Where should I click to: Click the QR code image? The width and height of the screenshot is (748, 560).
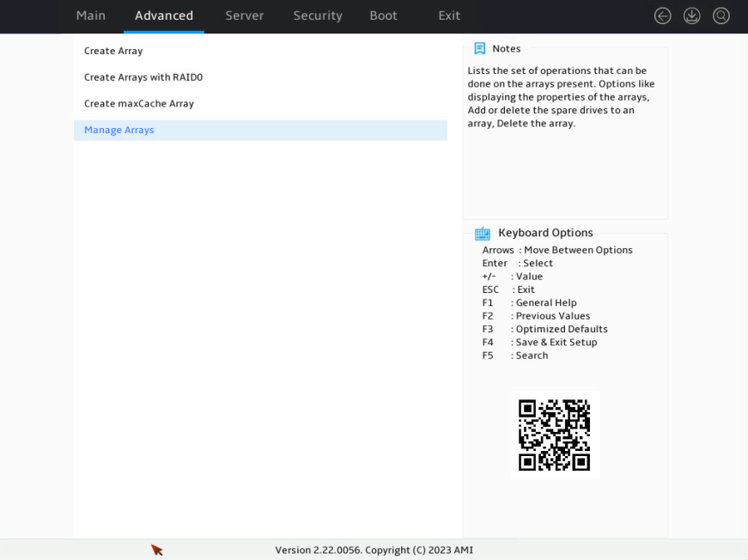coord(555,435)
